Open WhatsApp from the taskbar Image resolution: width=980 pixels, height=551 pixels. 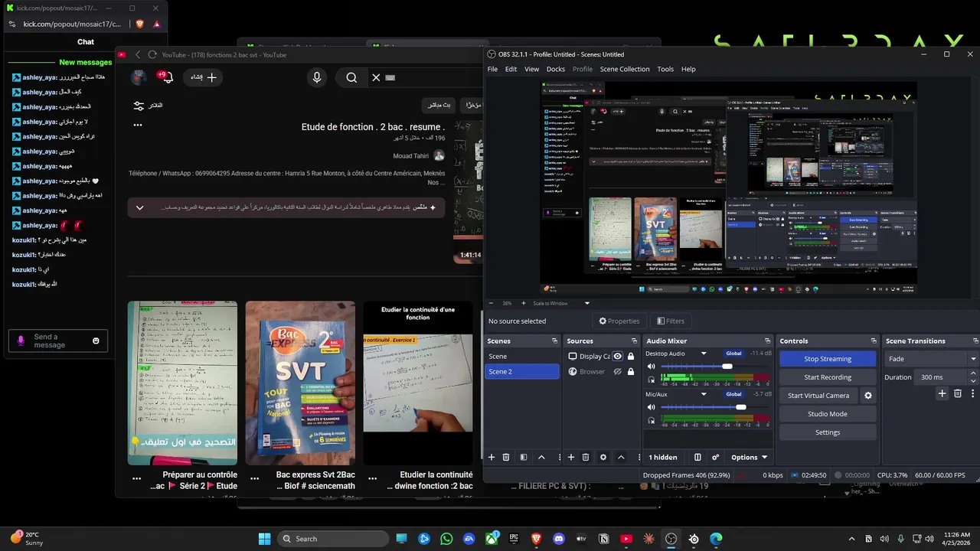(447, 539)
